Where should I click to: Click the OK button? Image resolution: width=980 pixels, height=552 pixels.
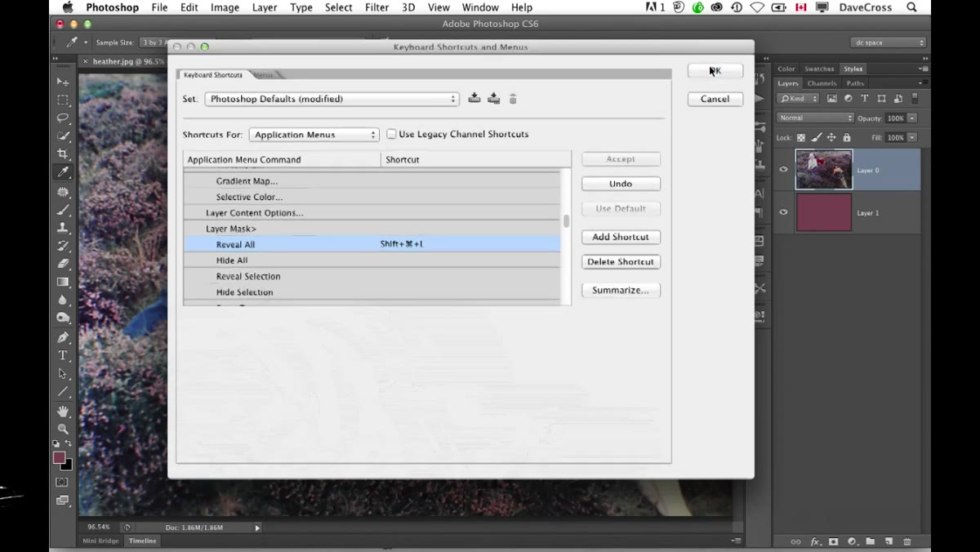point(715,71)
